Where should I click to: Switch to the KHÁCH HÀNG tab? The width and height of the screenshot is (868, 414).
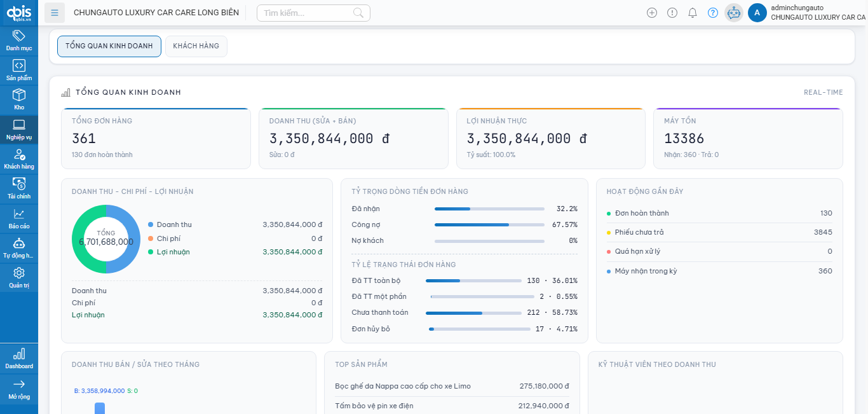coord(196,46)
